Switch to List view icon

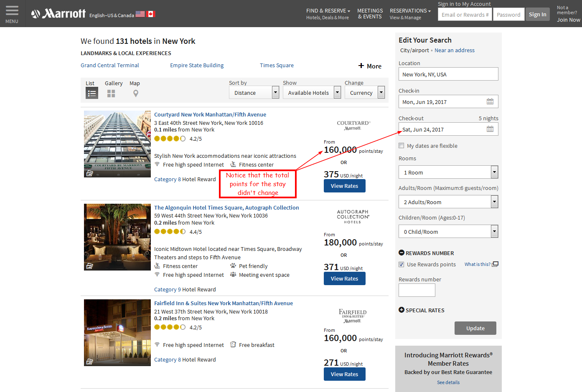(92, 93)
